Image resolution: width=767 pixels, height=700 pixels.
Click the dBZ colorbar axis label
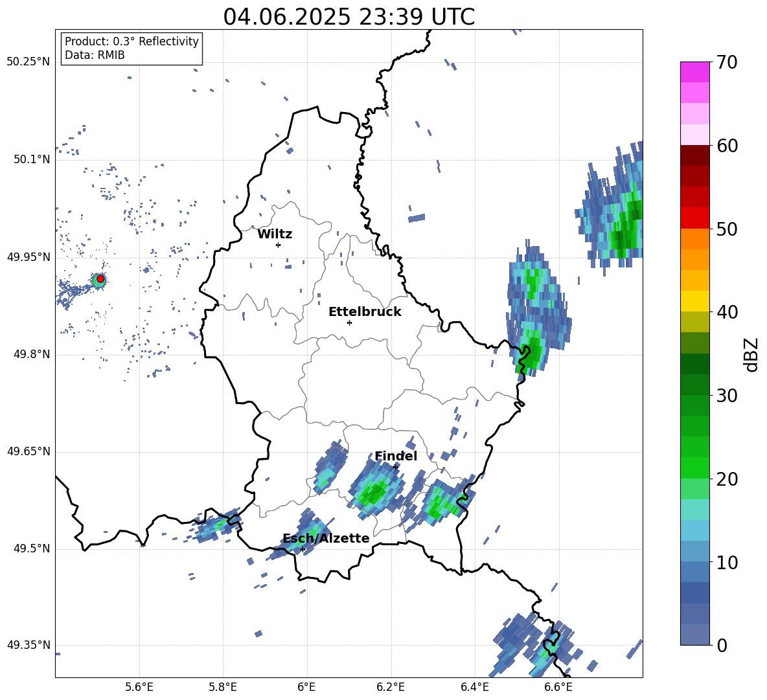[752, 354]
